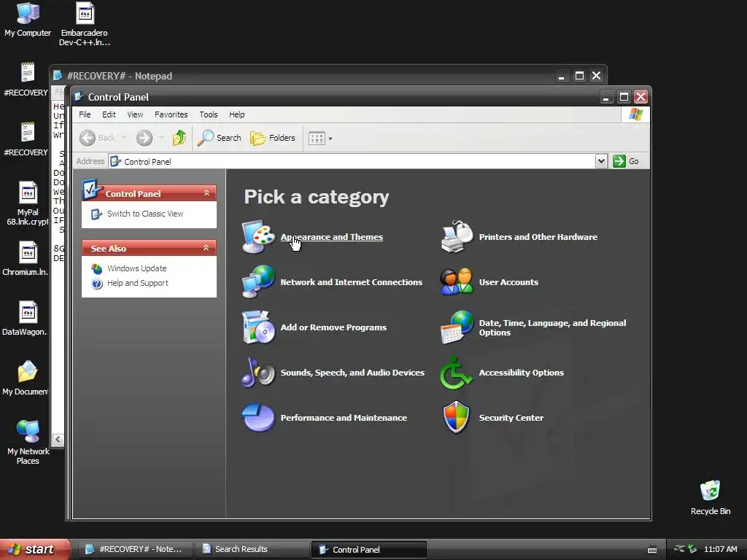The image size is (747, 560).
Task: Select the MyPal 68.lnk.crypt desktop file
Action: pos(28,203)
